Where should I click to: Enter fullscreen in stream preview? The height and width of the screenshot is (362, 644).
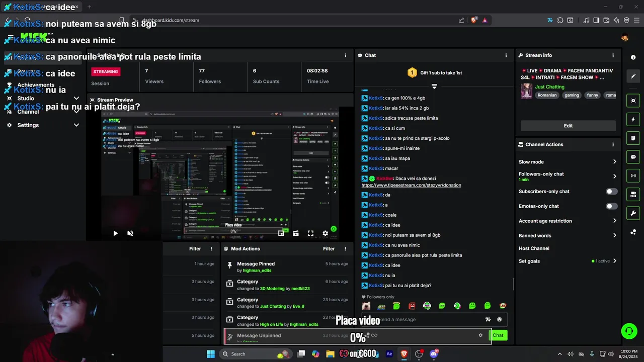pyautogui.click(x=310, y=233)
